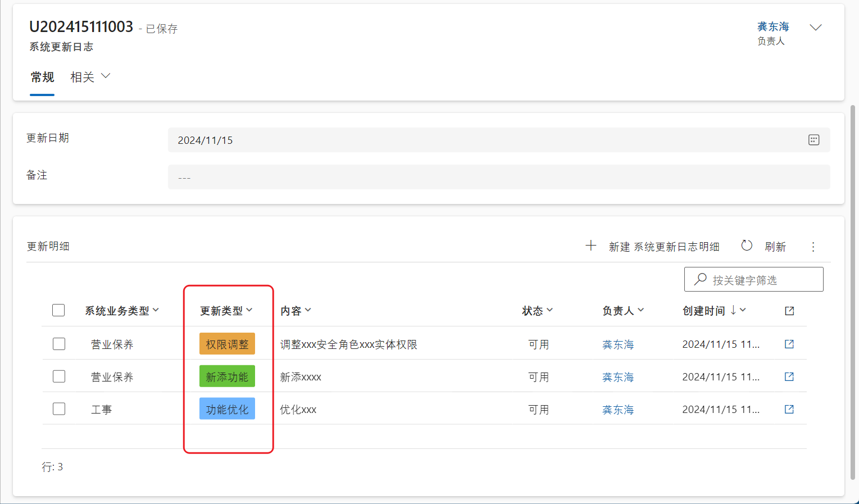
Task: Click the plus icon for new record
Action: [590, 246]
